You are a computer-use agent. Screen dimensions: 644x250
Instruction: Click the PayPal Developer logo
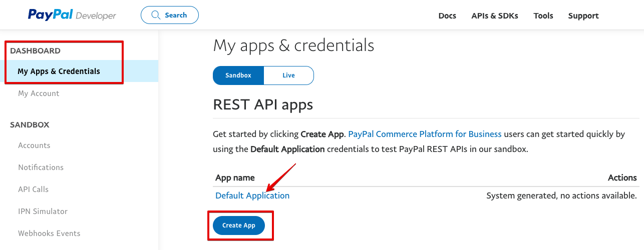(x=72, y=15)
